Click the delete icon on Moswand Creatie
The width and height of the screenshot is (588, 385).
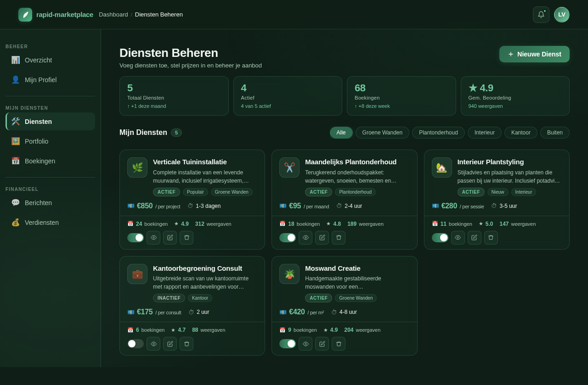(x=338, y=343)
